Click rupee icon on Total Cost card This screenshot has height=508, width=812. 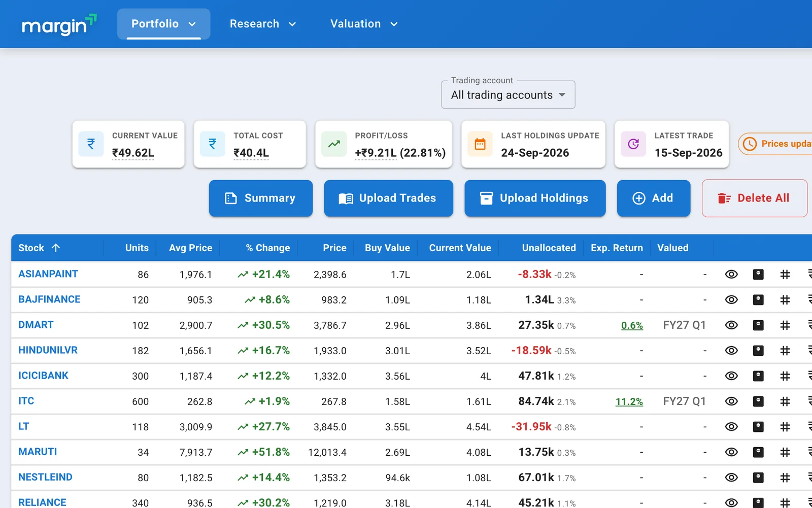click(x=213, y=144)
